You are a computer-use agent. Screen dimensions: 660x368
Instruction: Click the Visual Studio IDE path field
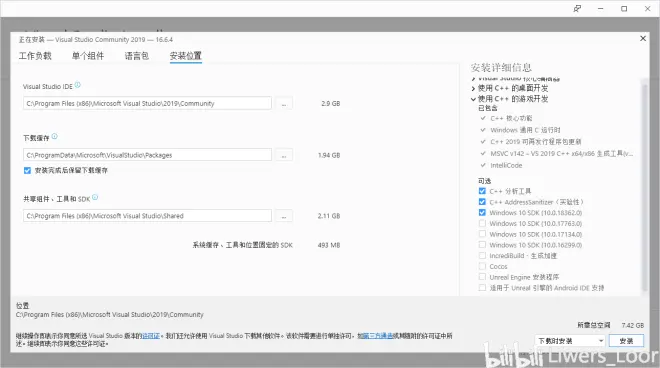tap(147, 103)
